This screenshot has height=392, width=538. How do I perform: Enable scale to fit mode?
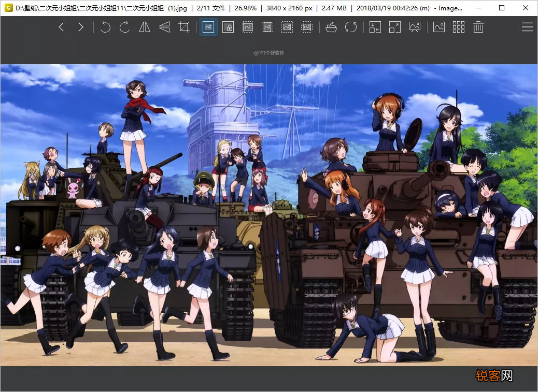287,27
